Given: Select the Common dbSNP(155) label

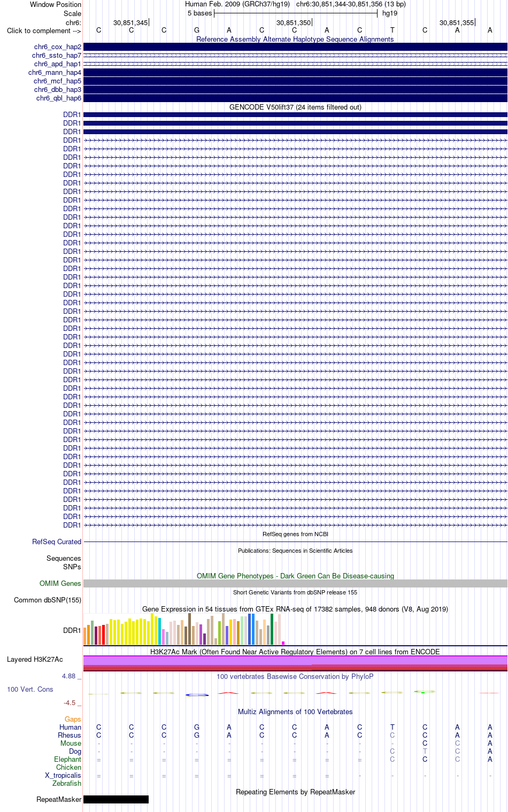Looking at the screenshot, I should coord(48,600).
